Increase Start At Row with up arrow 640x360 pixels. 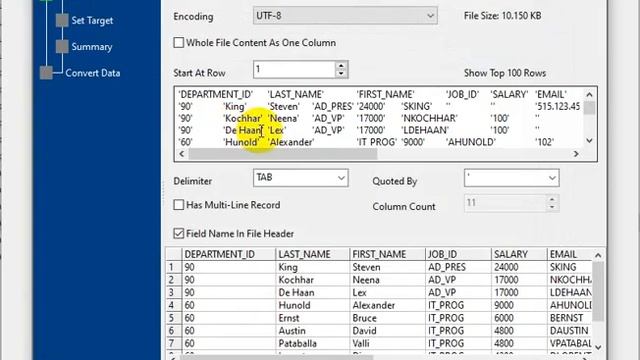(341, 65)
